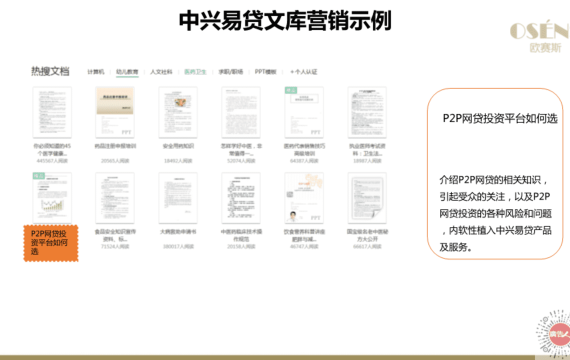Click the orange P2P网贷投资平台如何选 label
This screenshot has width=570, height=360.
(x=51, y=243)
